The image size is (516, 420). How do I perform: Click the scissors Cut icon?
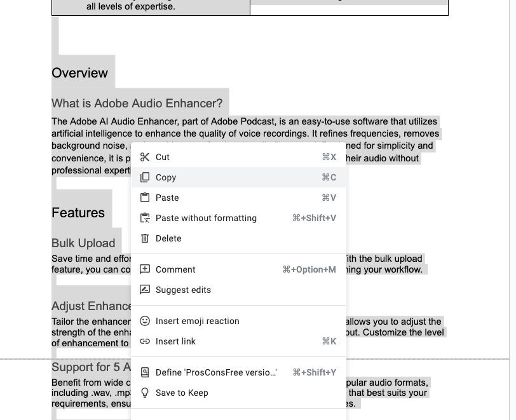point(145,157)
